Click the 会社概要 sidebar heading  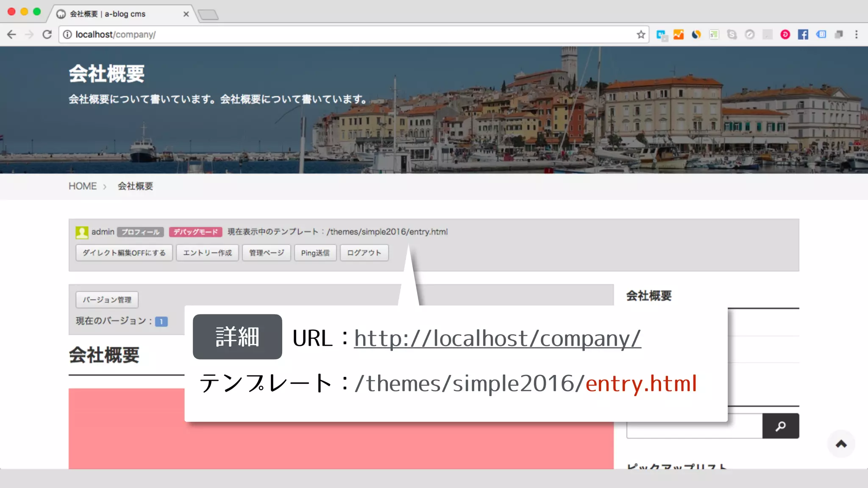click(649, 296)
